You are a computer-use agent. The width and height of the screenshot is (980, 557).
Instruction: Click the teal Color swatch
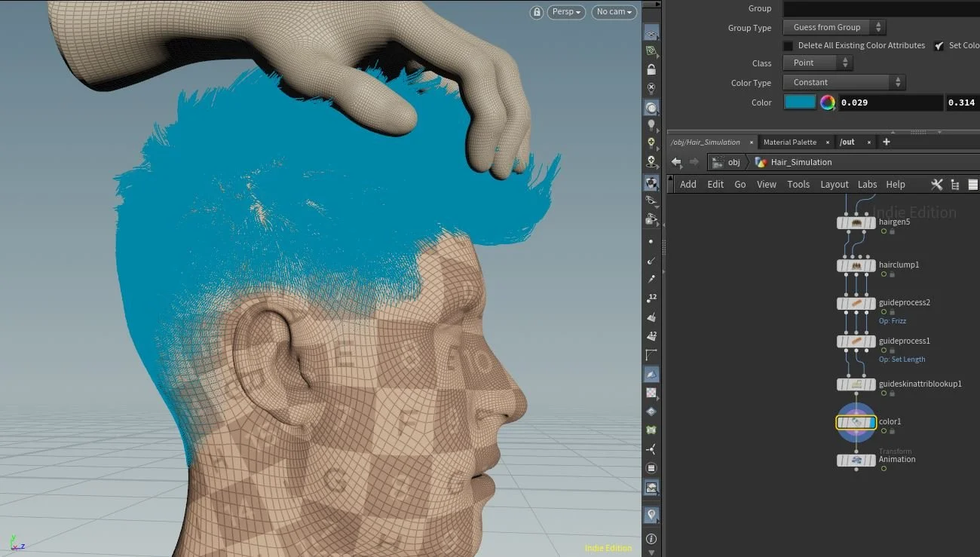click(800, 102)
